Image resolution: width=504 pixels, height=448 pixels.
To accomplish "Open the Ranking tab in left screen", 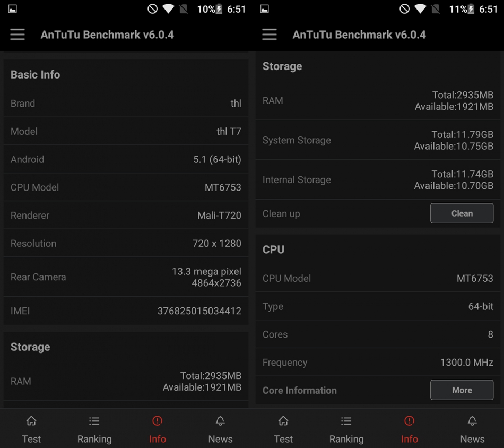I will (x=94, y=429).
